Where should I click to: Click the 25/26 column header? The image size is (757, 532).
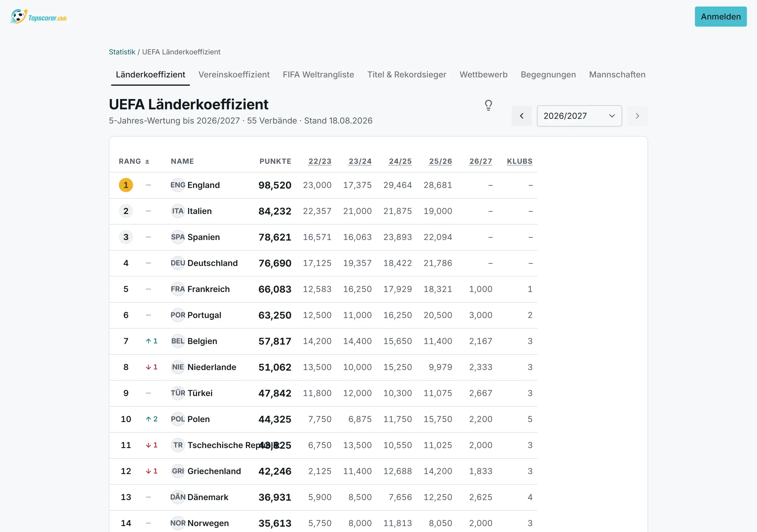click(x=440, y=161)
